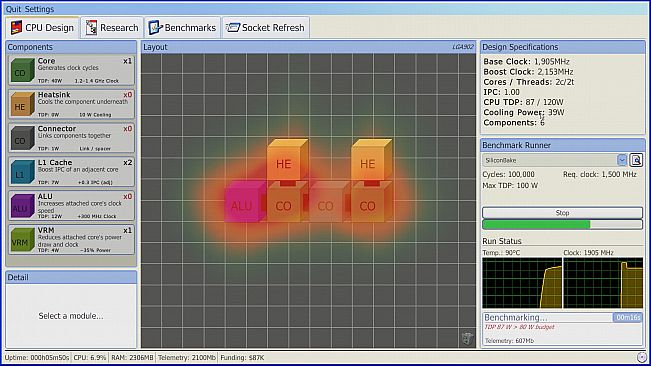The width and height of the screenshot is (651, 366).
Task: Open the Socket Refresh tab
Action: click(x=266, y=28)
